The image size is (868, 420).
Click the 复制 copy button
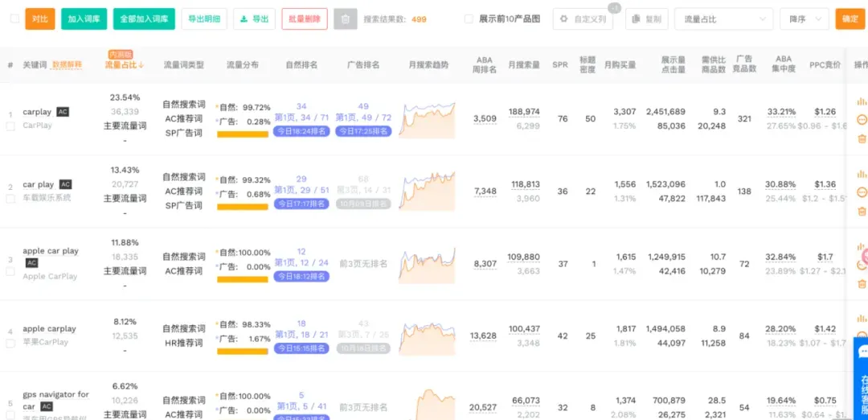tap(646, 19)
